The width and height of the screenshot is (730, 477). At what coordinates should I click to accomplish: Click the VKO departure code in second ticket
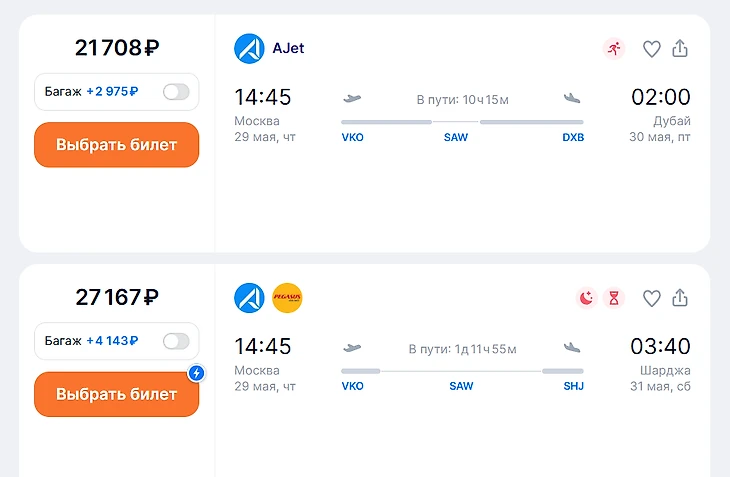353,386
